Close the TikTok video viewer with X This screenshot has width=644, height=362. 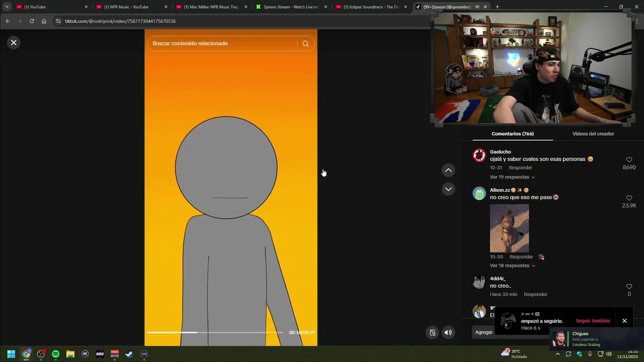tap(14, 43)
